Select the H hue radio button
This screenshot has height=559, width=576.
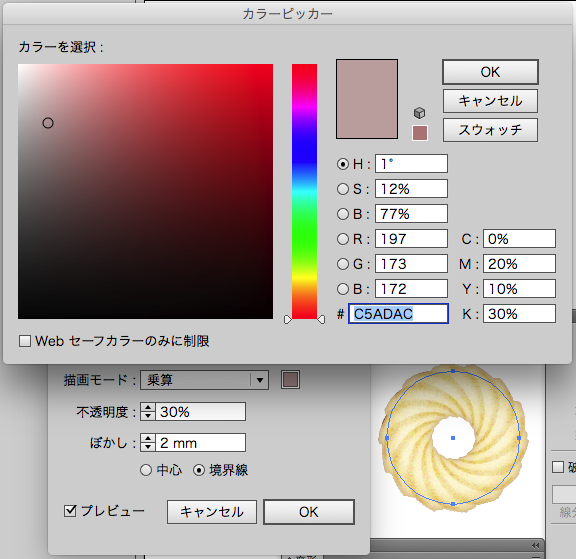tap(343, 164)
